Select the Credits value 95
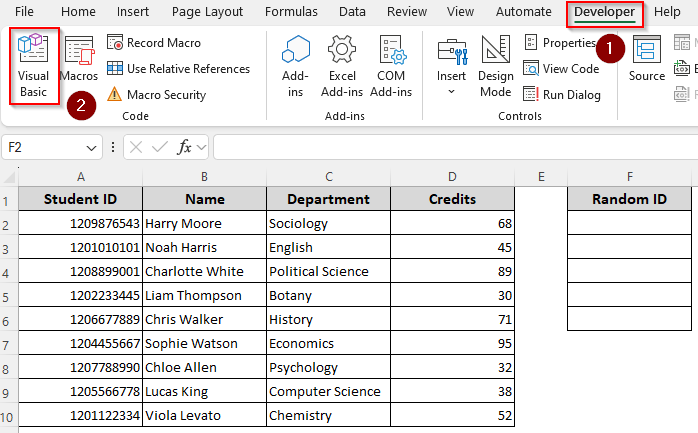The width and height of the screenshot is (698, 433). pos(452,343)
